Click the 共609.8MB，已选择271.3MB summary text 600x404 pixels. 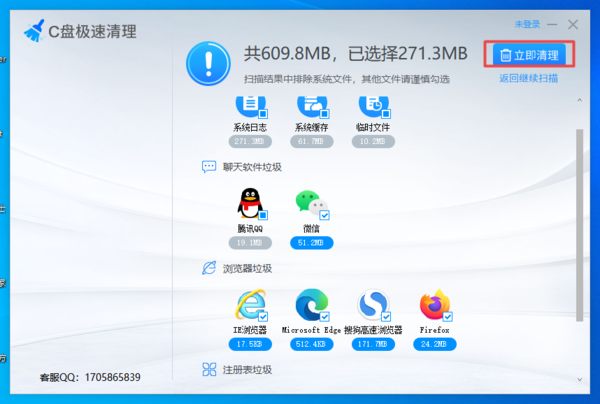point(355,54)
